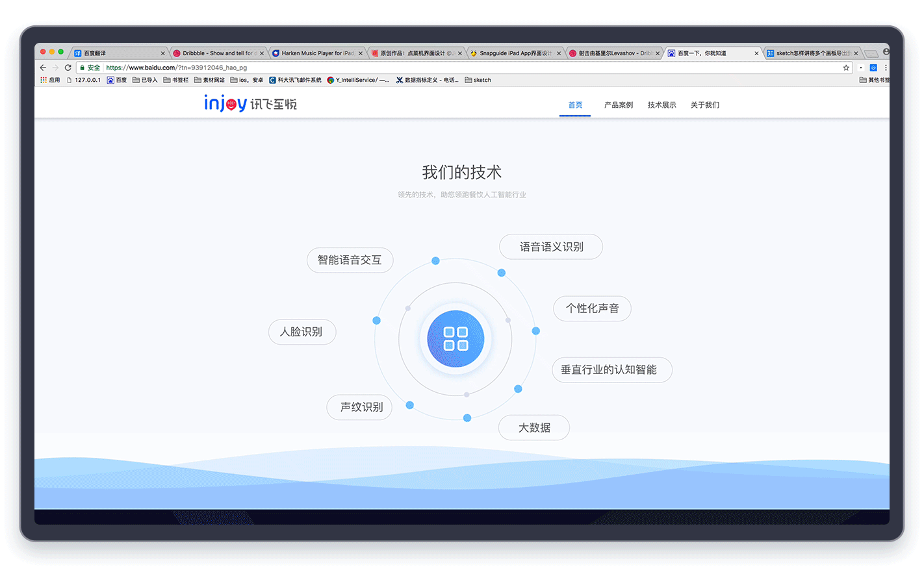
Task: Click the subtitle 领先的技术，助您领跑餐饮人工智能行业
Action: tap(462, 194)
